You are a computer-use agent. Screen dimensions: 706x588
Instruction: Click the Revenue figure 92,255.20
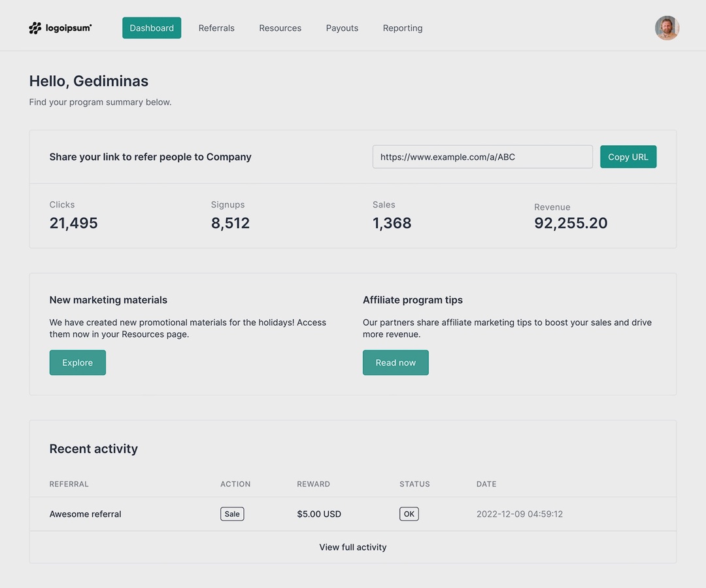click(x=570, y=222)
